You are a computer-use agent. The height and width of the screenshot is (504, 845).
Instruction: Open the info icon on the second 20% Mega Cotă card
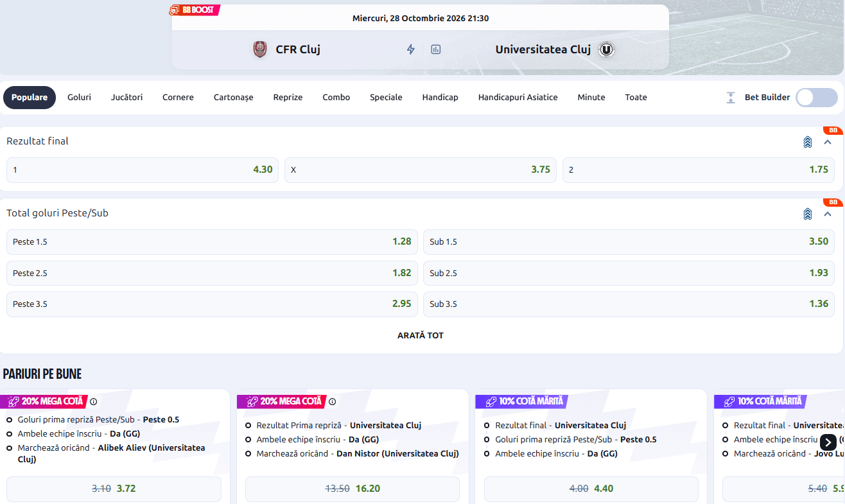[x=333, y=402]
